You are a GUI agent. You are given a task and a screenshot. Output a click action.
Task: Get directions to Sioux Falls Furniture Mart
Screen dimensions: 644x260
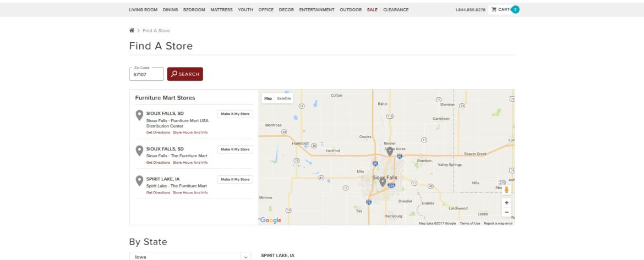pyautogui.click(x=158, y=162)
